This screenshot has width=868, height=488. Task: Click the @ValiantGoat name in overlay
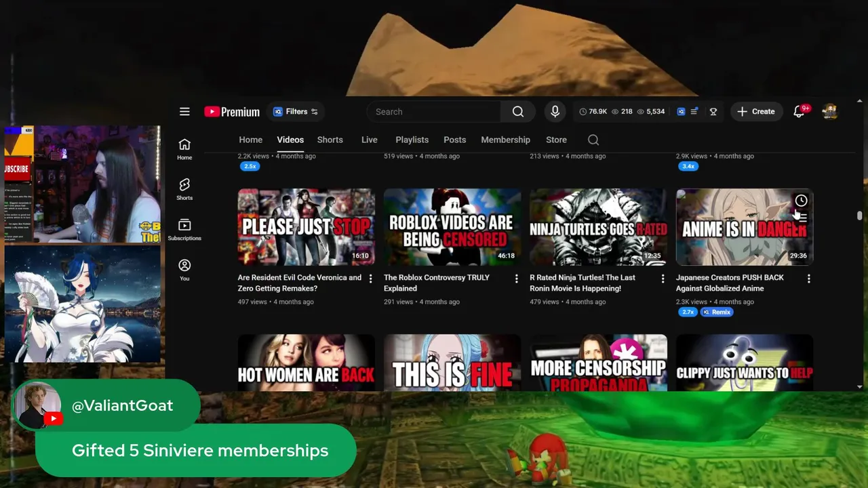122,405
